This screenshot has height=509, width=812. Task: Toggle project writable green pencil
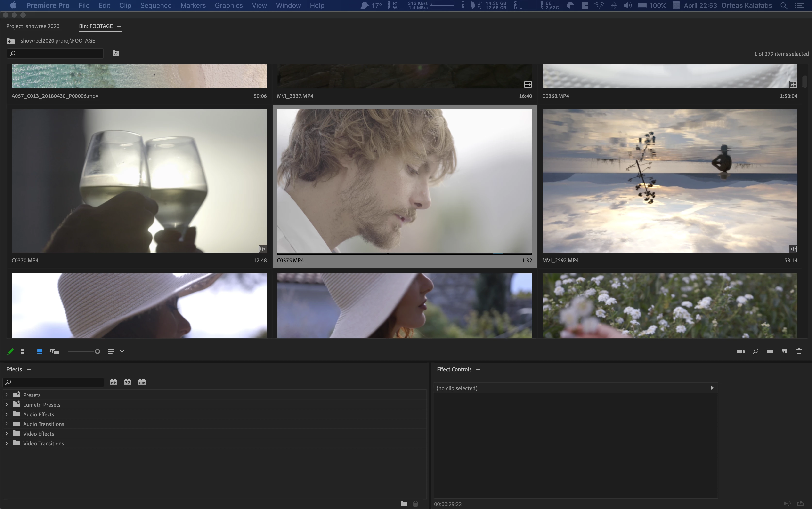point(10,351)
